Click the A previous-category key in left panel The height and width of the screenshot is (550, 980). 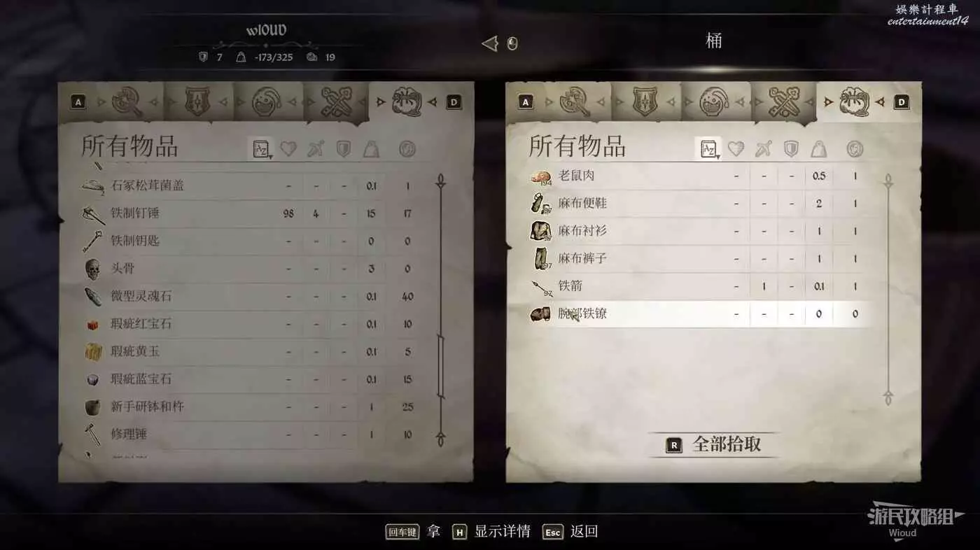point(78,102)
